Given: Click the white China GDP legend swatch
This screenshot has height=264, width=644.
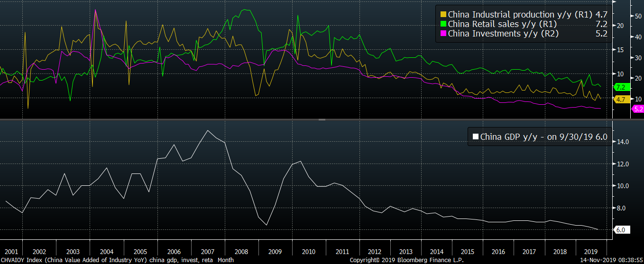Looking at the screenshot, I should pyautogui.click(x=476, y=137).
